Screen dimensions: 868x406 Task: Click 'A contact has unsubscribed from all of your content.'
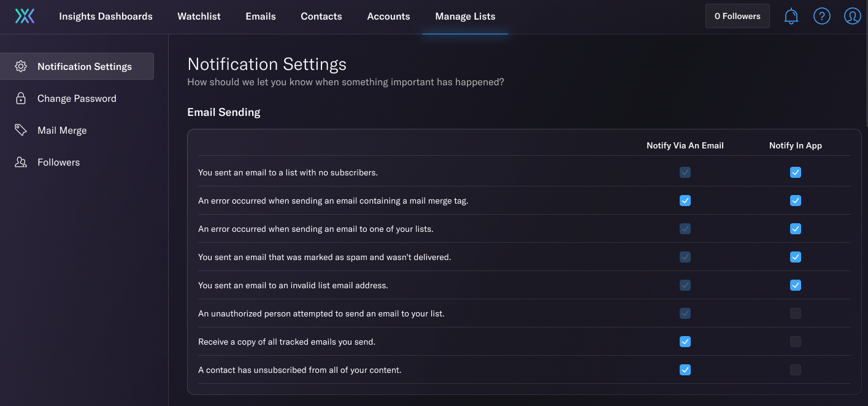tap(300, 370)
